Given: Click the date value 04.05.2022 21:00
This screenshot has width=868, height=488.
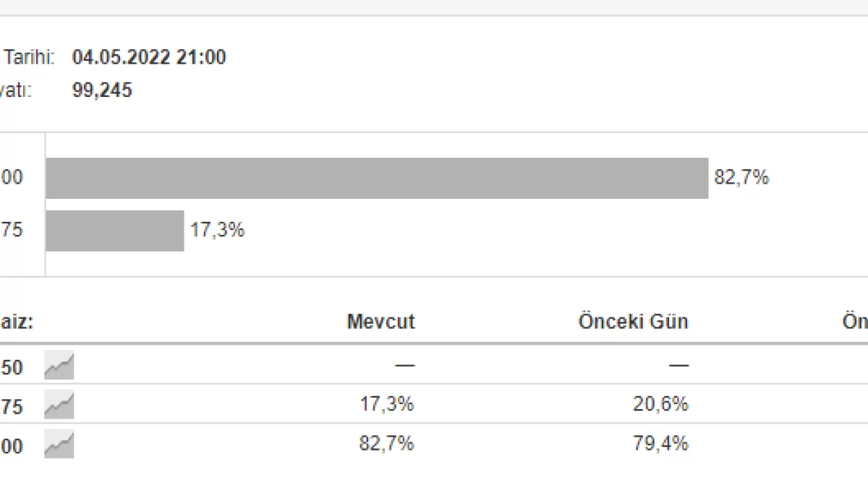Looking at the screenshot, I should (149, 57).
